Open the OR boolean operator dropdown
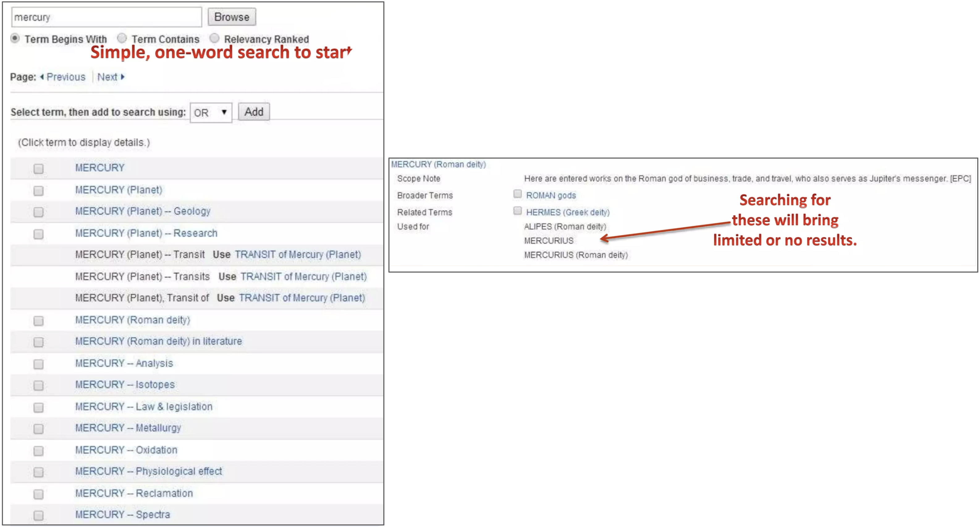 click(x=210, y=113)
